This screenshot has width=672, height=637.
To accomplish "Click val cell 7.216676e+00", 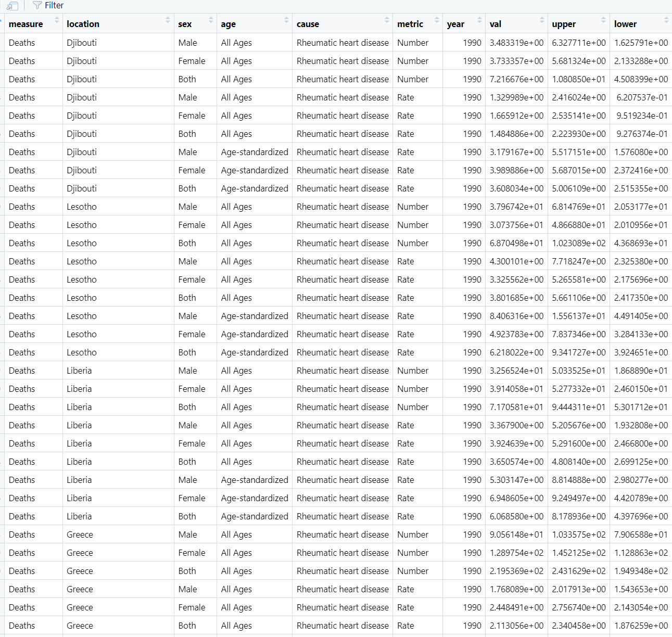I will (516, 79).
